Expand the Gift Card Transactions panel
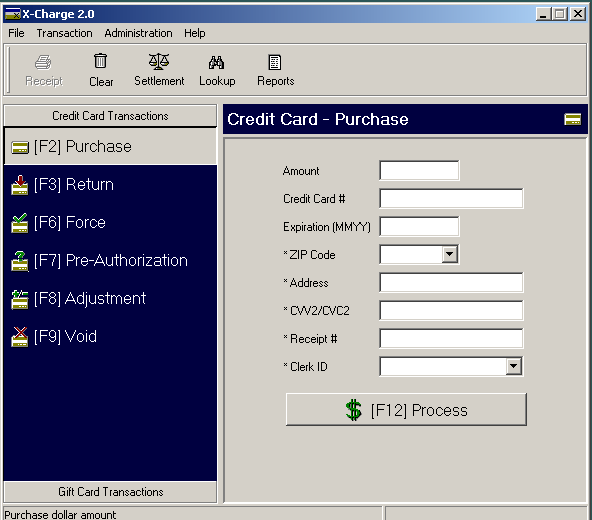Screen dimensions: 592x520 coord(110,492)
